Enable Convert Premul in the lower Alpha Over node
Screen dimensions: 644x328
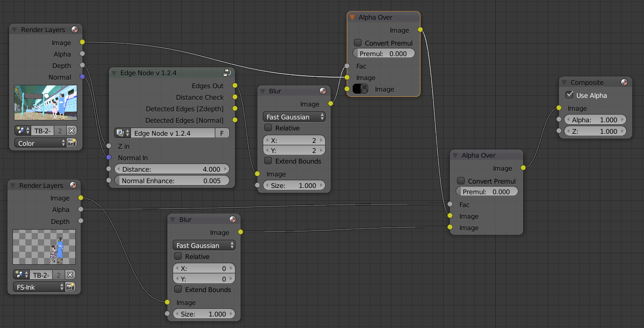pos(461,181)
